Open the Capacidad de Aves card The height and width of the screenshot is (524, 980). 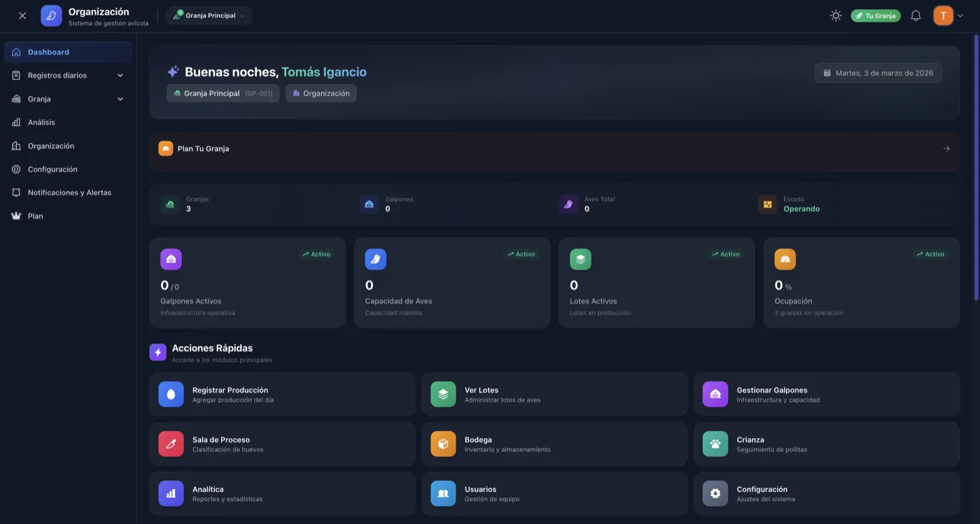tap(452, 283)
